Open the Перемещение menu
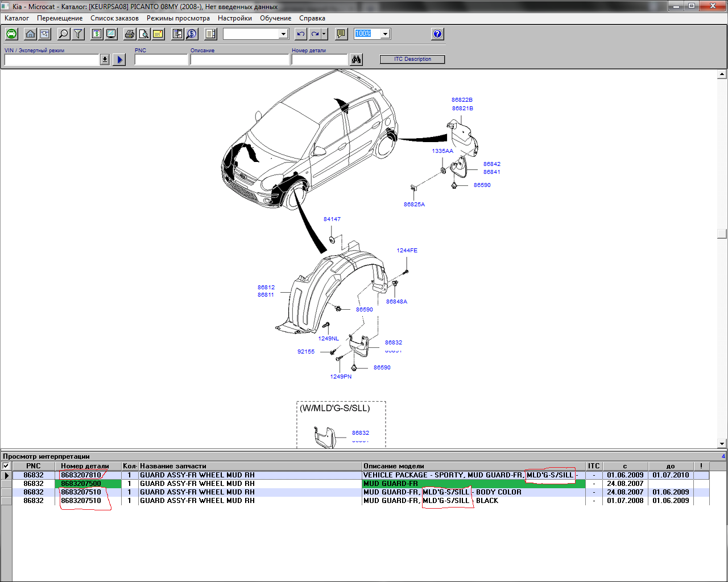Viewport: 728px width, 582px height. point(60,18)
